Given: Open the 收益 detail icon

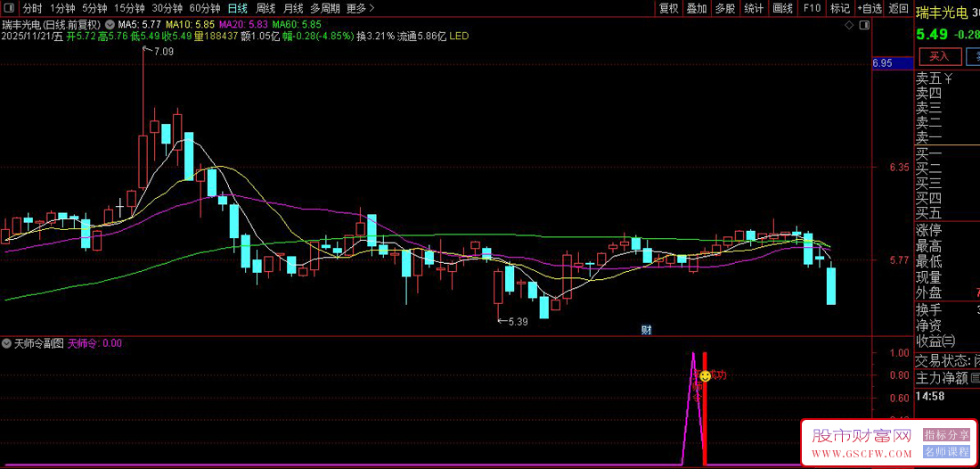Looking at the screenshot, I should coord(950,341).
